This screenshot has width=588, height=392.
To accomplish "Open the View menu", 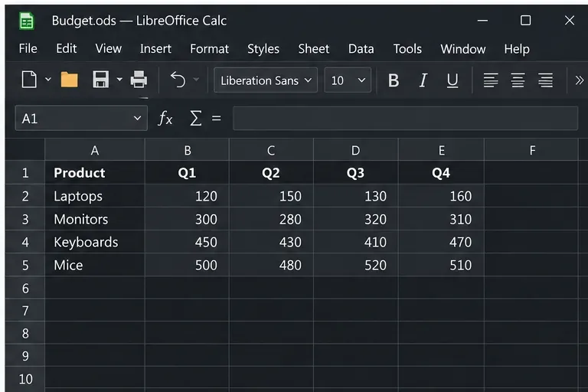I will coord(109,49).
